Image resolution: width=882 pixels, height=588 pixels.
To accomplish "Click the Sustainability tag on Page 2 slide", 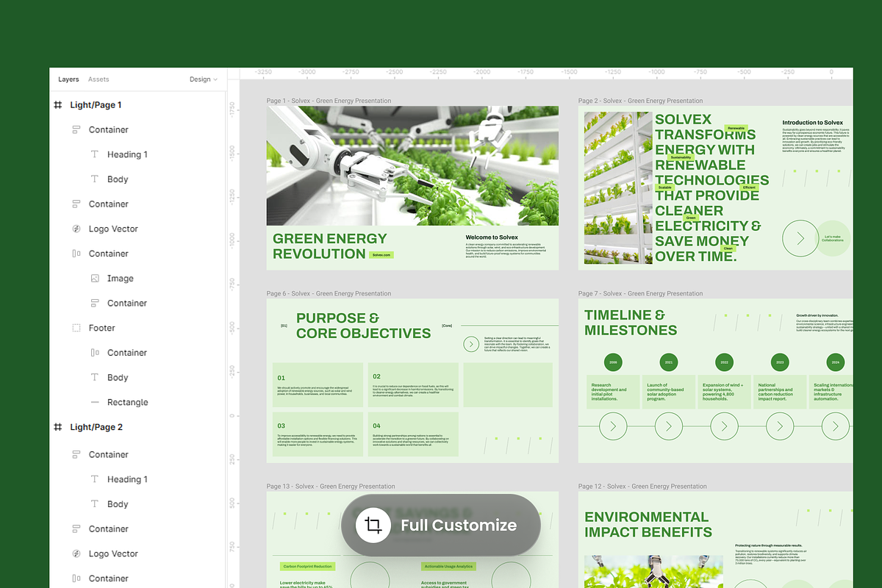I will point(681,157).
